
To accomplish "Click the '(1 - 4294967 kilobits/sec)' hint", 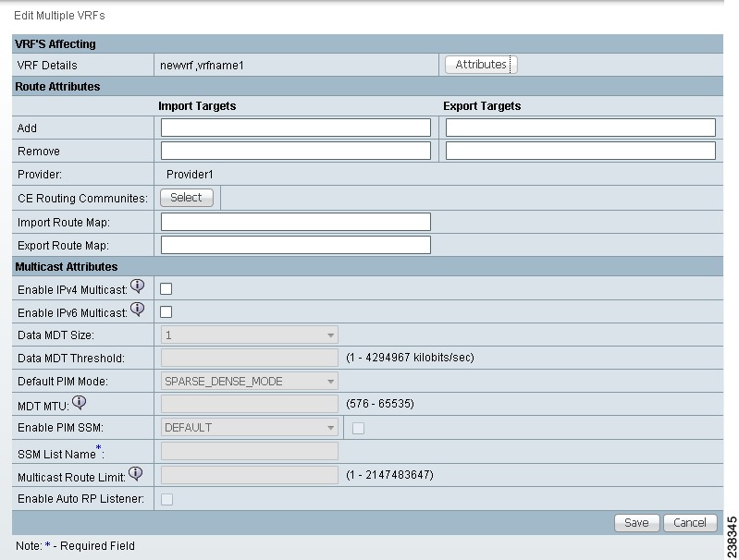I will (410, 358).
